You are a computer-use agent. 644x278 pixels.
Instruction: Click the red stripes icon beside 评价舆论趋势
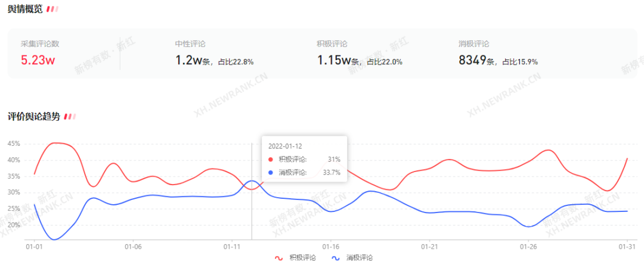[70, 117]
